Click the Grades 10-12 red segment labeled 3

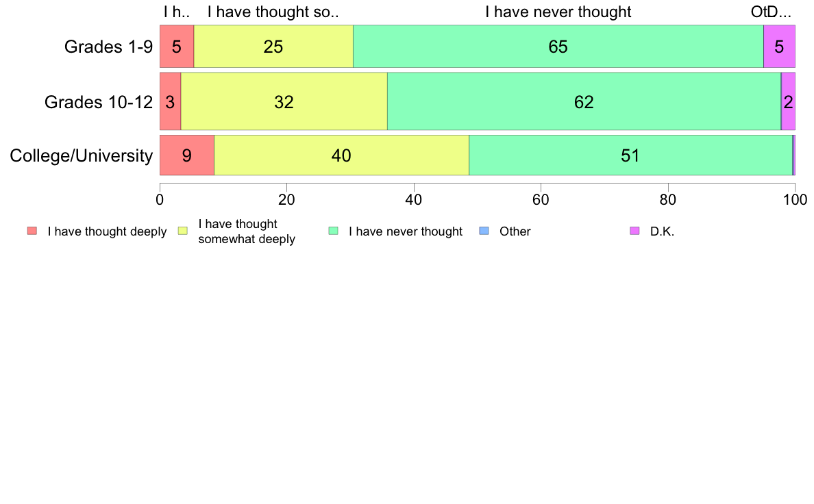[x=171, y=101]
